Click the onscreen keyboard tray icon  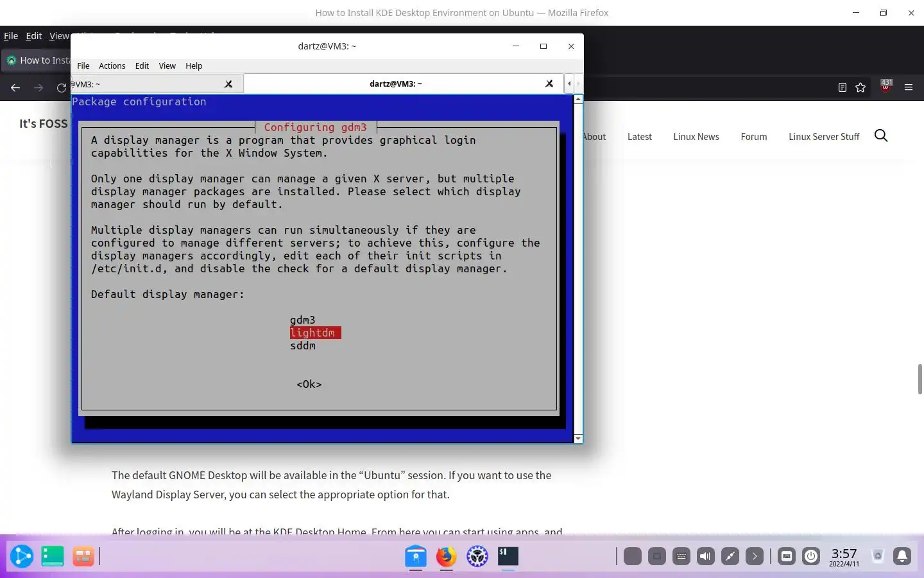click(x=681, y=556)
